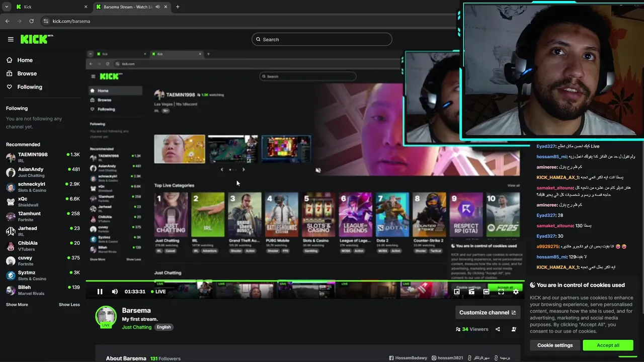Mute tab via speaker icon on Barsema tab
This screenshot has width=644, height=362.
[158, 7]
